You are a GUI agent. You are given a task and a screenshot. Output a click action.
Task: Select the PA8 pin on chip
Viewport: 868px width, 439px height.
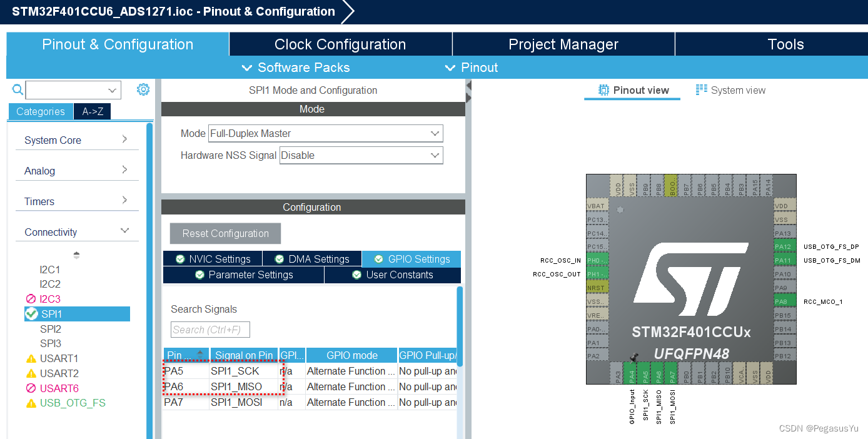tap(785, 301)
